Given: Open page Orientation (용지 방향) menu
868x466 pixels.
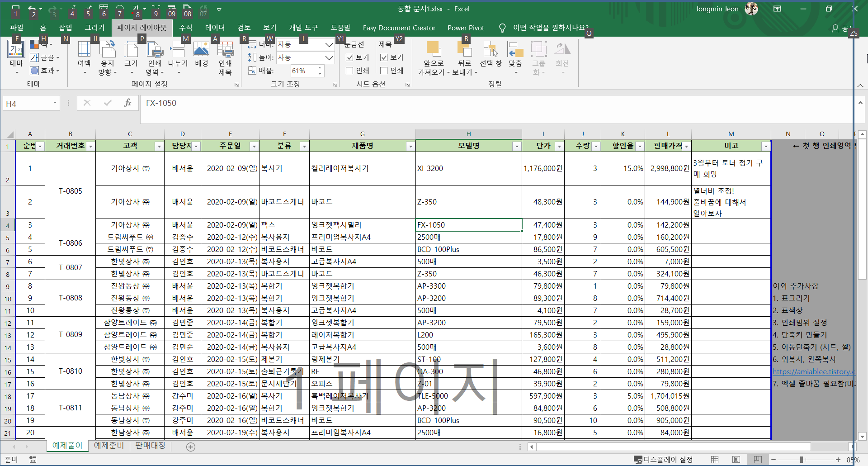Looking at the screenshot, I should (x=108, y=57).
